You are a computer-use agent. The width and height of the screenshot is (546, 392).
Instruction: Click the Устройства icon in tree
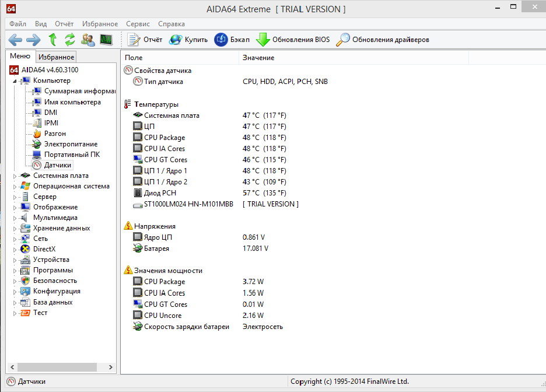(25, 260)
